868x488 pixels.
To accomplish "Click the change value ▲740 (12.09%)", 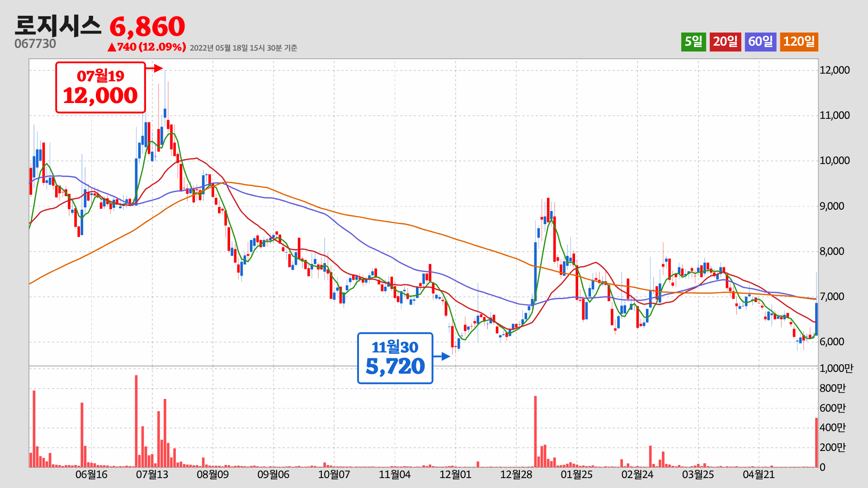I will [146, 47].
